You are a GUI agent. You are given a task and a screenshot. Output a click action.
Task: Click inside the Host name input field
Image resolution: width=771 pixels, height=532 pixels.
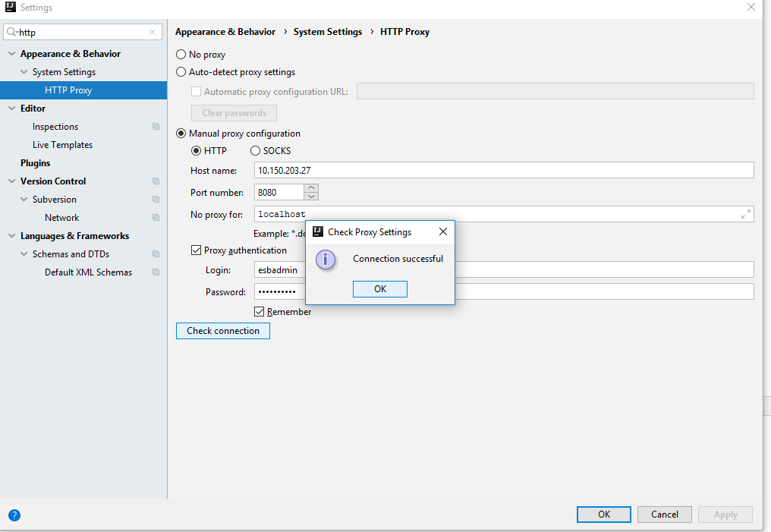(x=455, y=169)
